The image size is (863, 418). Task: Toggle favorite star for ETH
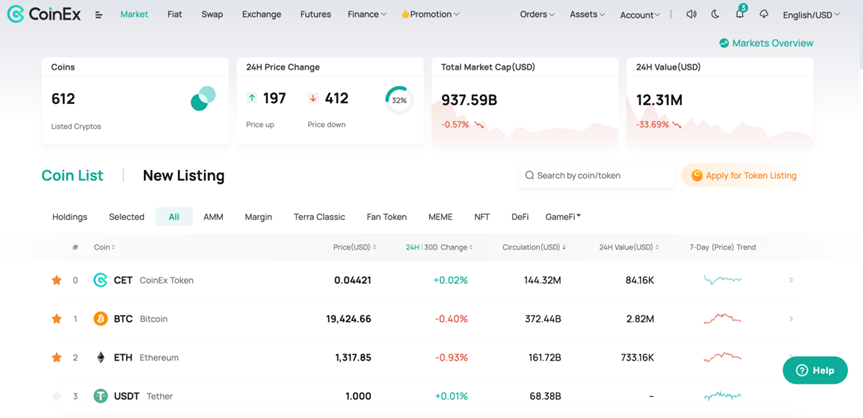click(x=57, y=357)
